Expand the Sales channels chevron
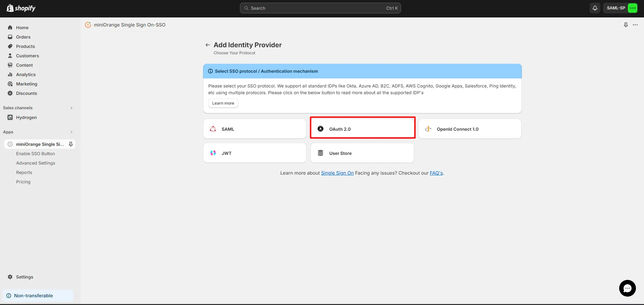This screenshot has width=644, height=305. click(x=71, y=108)
